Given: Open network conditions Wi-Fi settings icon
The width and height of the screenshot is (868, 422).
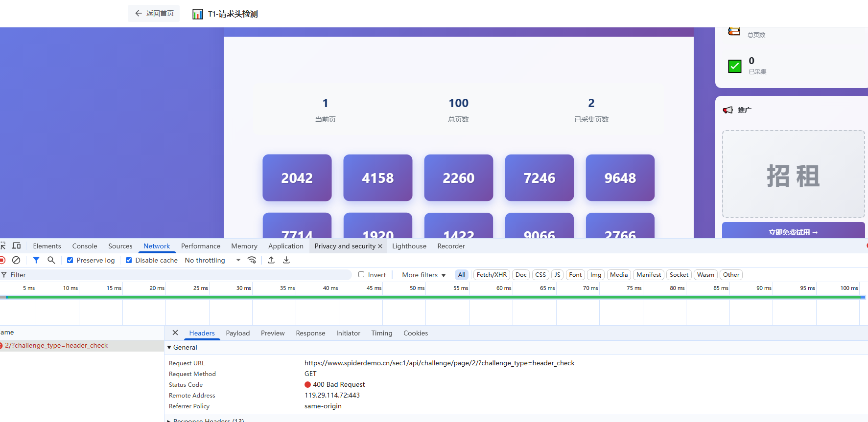Looking at the screenshot, I should [252, 260].
